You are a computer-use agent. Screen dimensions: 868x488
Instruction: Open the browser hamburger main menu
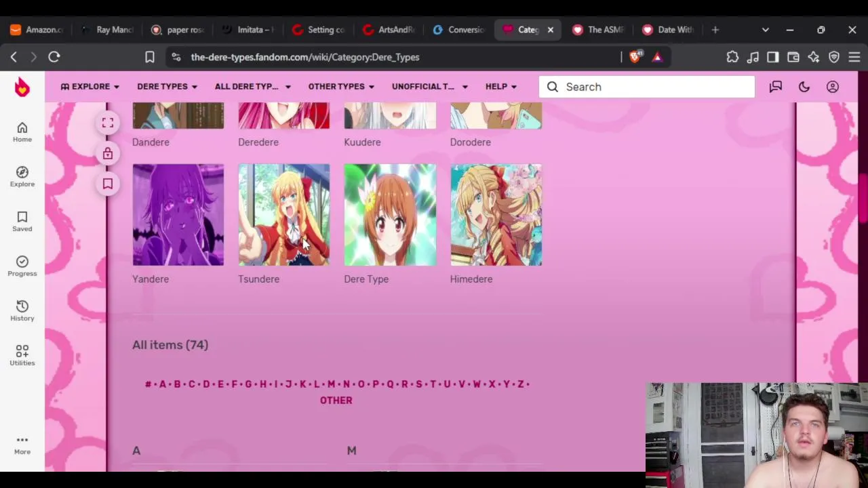pos(854,57)
